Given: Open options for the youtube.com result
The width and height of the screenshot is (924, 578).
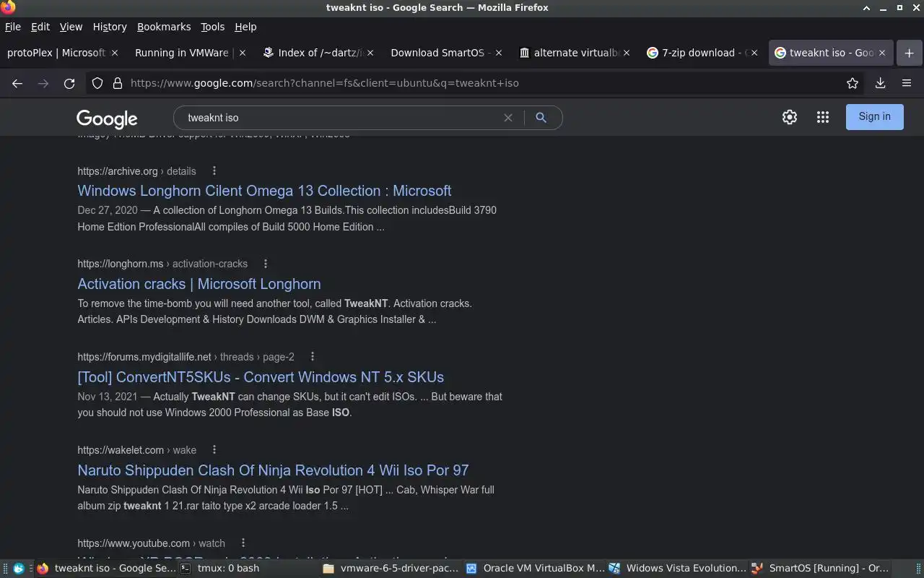Looking at the screenshot, I should click(x=243, y=543).
